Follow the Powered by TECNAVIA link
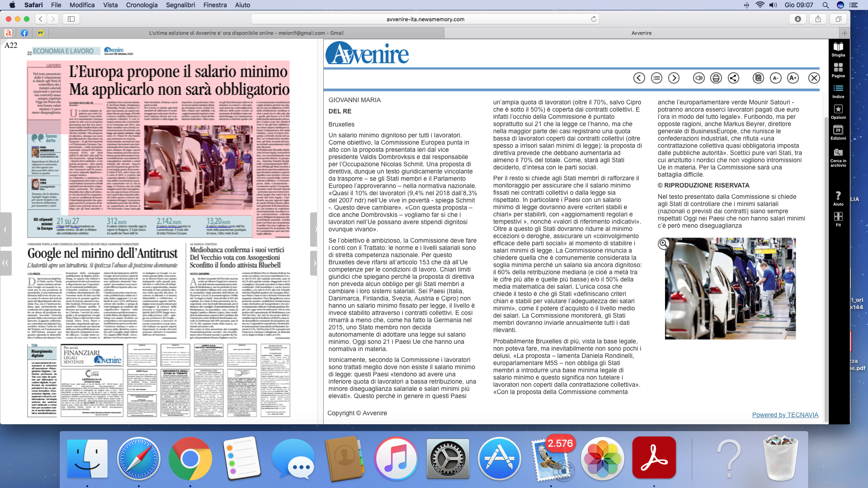The width and height of the screenshot is (868, 488). click(785, 415)
